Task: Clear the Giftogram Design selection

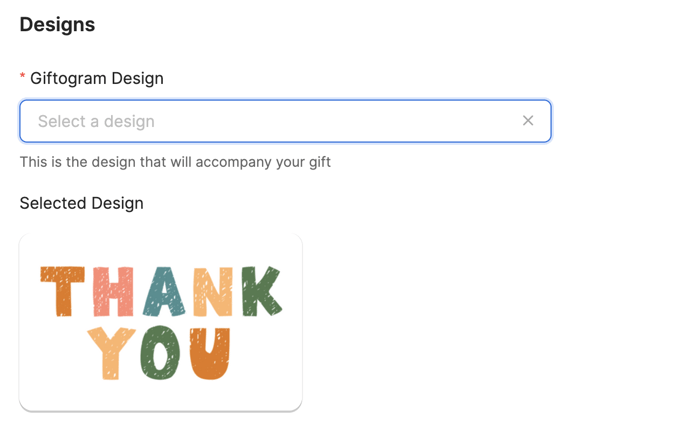Action: 528,121
